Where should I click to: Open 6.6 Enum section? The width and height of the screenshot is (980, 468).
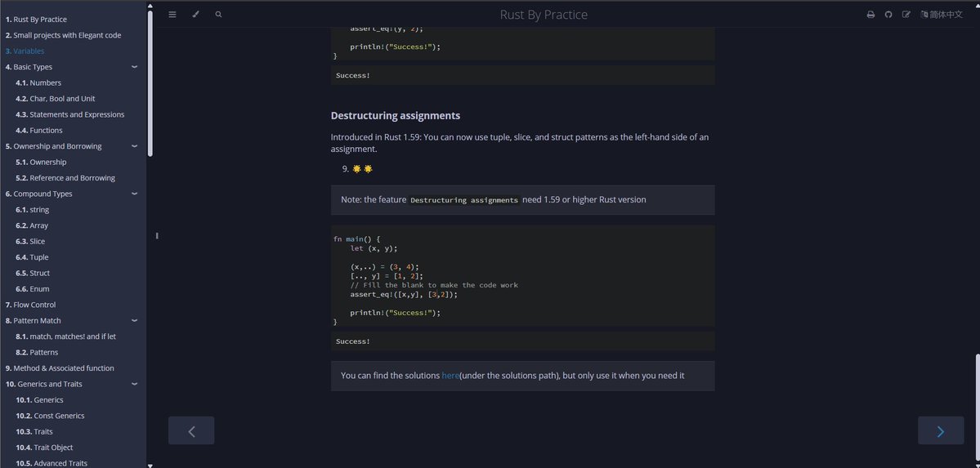pyautogui.click(x=33, y=288)
